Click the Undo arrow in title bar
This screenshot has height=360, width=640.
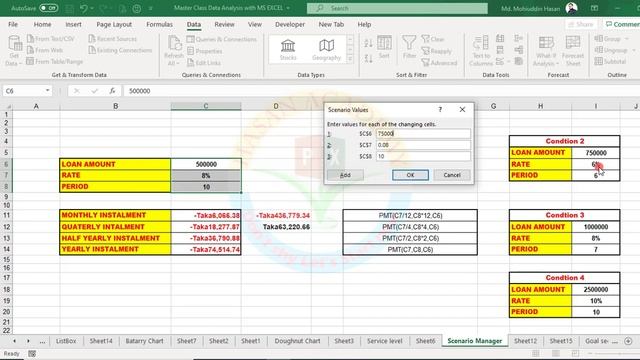(x=84, y=8)
